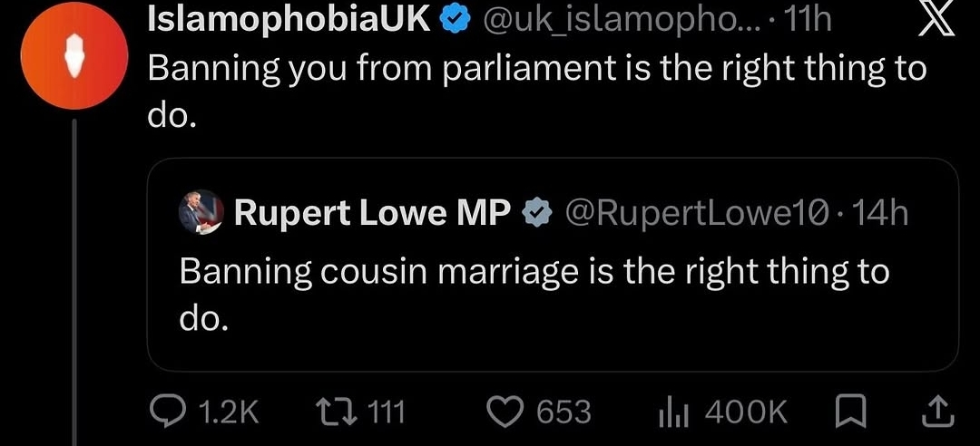Open the reply icon with 1.2K comments
The width and height of the screenshot is (980, 446).
click(x=166, y=412)
